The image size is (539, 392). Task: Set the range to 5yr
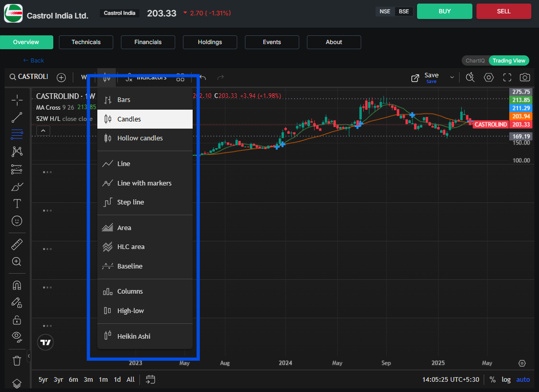pos(43,379)
